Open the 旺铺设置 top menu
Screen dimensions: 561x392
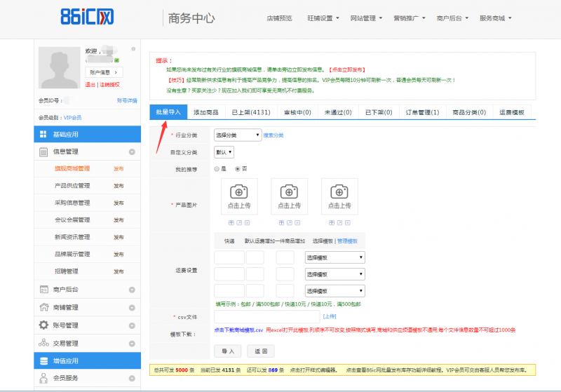click(x=323, y=18)
